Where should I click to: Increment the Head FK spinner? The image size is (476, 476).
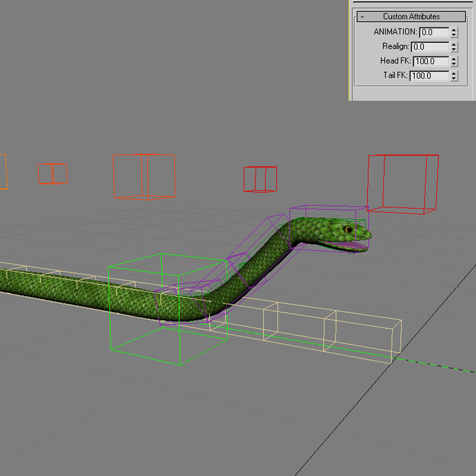(454, 59)
